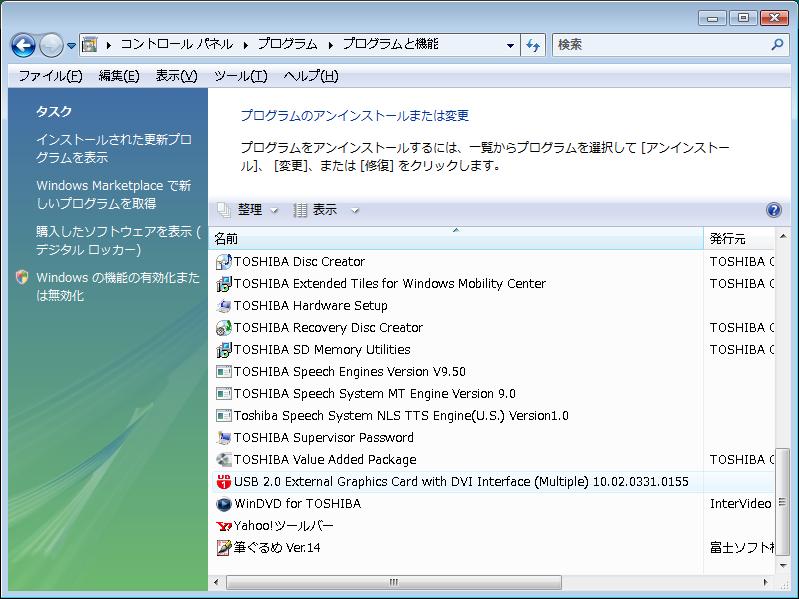
Task: Sort by the 名前 column header
Action: pyautogui.click(x=456, y=238)
